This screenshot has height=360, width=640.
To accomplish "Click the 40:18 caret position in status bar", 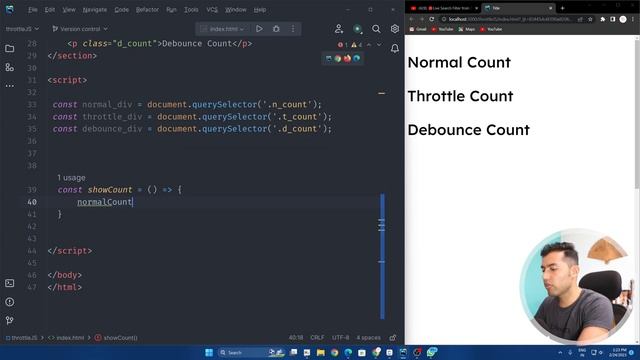I will (296, 338).
